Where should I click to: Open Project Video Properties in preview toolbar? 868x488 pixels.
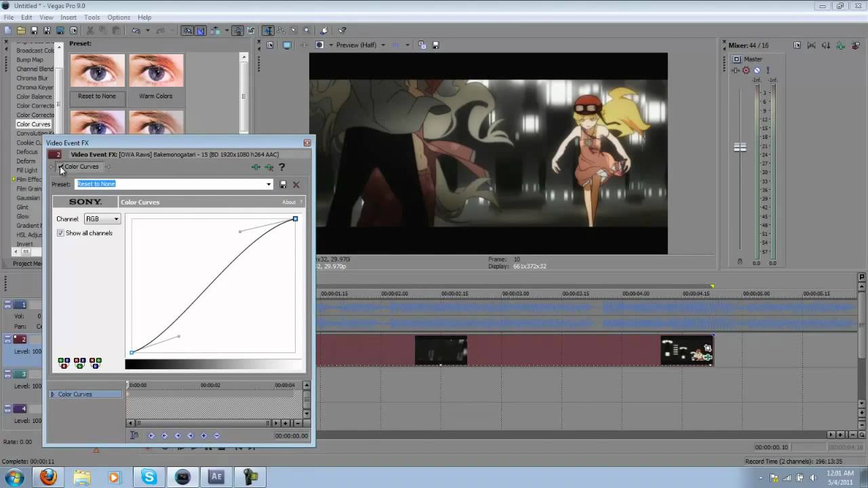pos(270,45)
